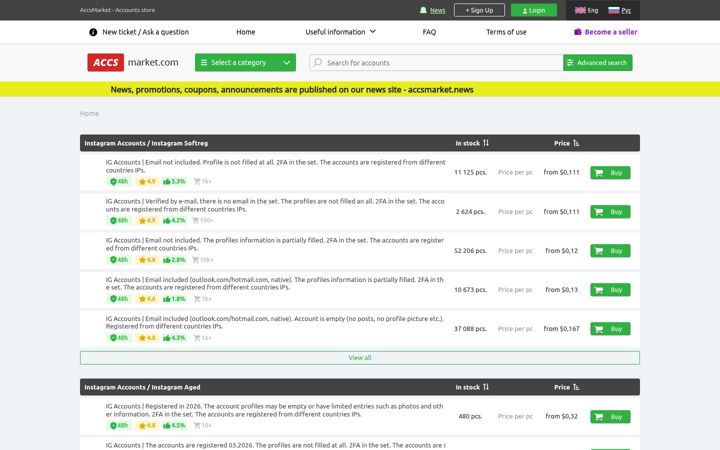This screenshot has height=450, width=720.
Task: Buy the 37 088 pcs. IG accounts
Action: pyautogui.click(x=610, y=329)
